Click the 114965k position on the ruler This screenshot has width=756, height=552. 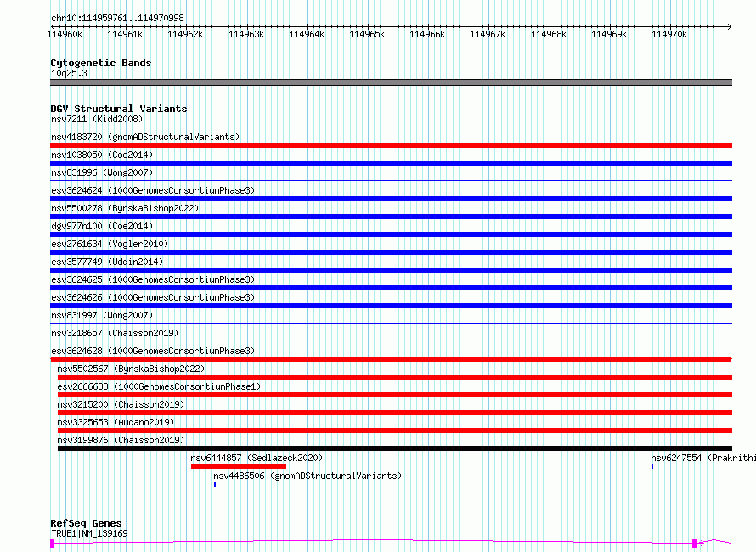click(x=368, y=34)
